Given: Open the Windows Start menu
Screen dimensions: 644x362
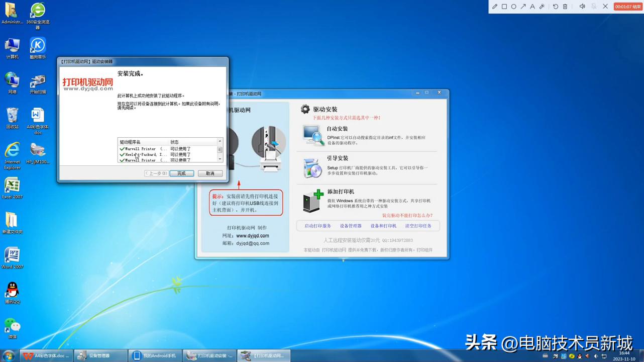Looking at the screenshot, I should click(x=8, y=355).
